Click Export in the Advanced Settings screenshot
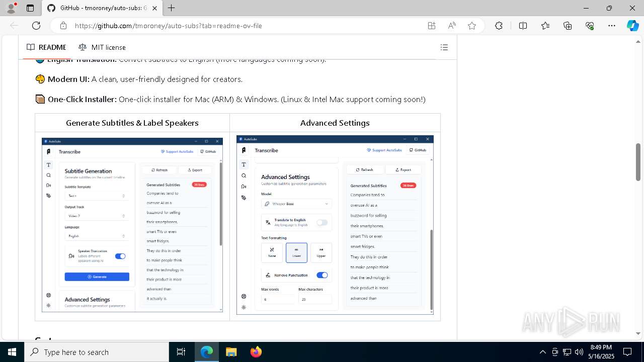Image resolution: width=644 pixels, height=362 pixels. (403, 170)
